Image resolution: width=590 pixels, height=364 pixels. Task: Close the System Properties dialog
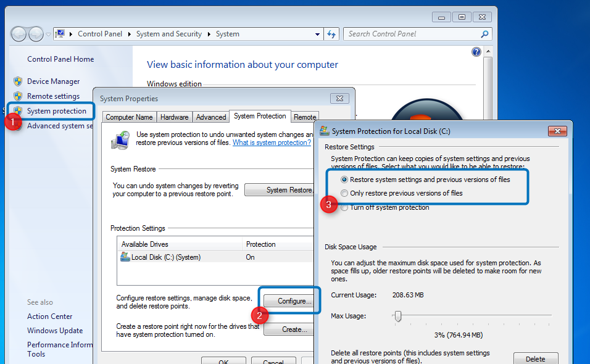tap(339, 98)
